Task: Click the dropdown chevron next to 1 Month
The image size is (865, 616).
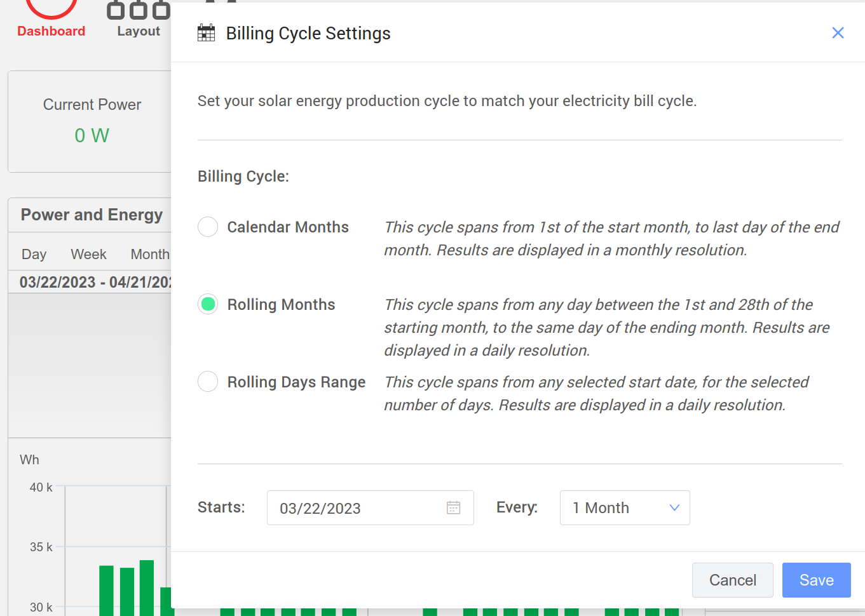Action: point(674,507)
